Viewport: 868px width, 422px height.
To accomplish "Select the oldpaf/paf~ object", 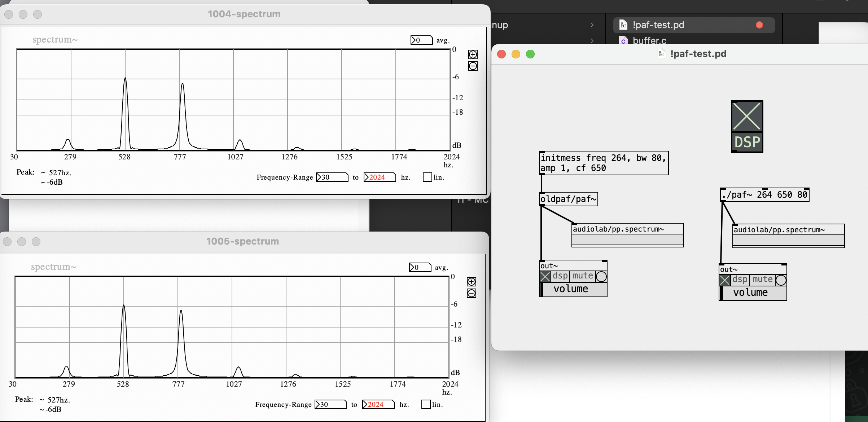I will pos(568,199).
